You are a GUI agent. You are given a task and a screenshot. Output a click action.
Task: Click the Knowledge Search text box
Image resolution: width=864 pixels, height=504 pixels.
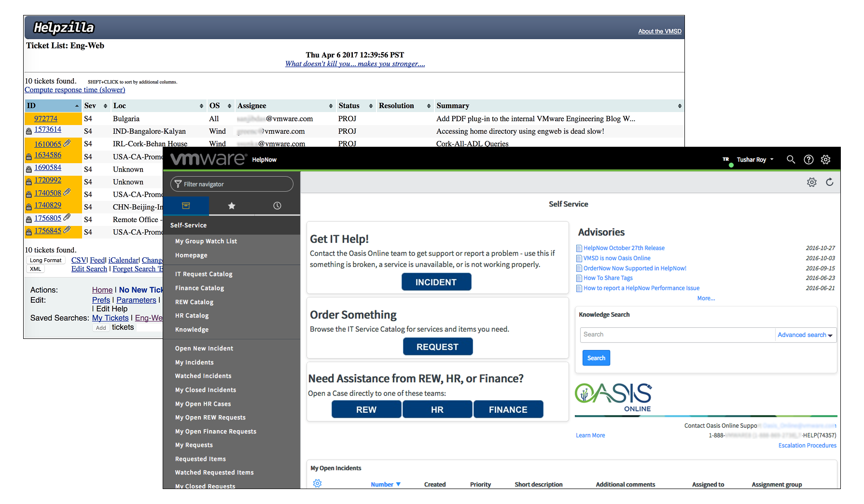tap(677, 335)
